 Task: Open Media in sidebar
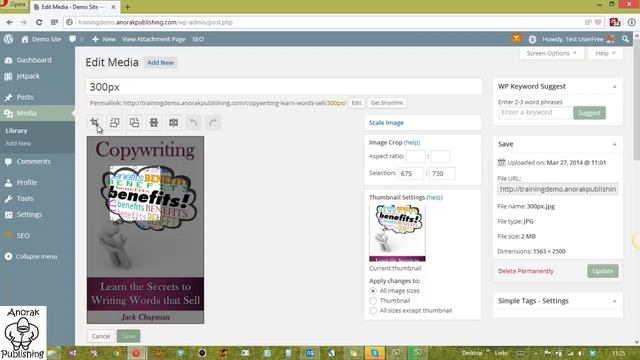(x=27, y=113)
